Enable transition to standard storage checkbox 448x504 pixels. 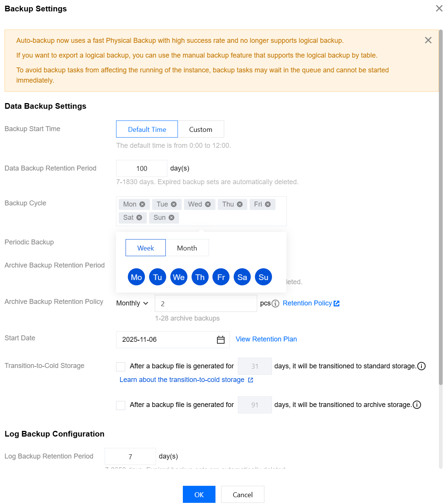point(121,366)
